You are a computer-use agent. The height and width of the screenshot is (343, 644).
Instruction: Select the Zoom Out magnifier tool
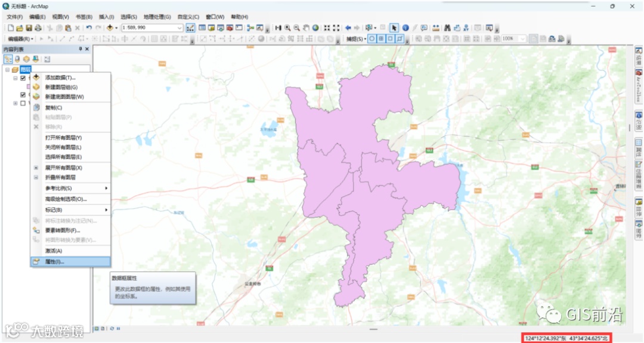296,28
